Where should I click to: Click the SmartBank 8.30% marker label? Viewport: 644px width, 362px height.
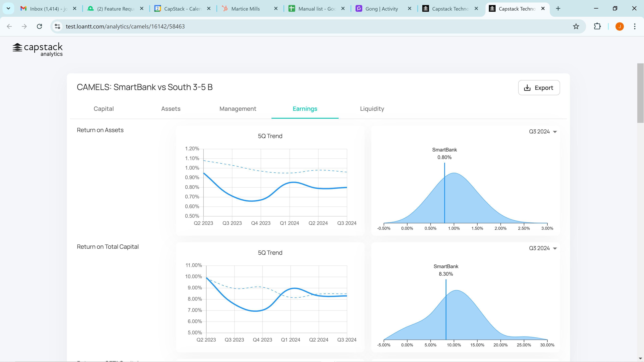[x=446, y=270]
